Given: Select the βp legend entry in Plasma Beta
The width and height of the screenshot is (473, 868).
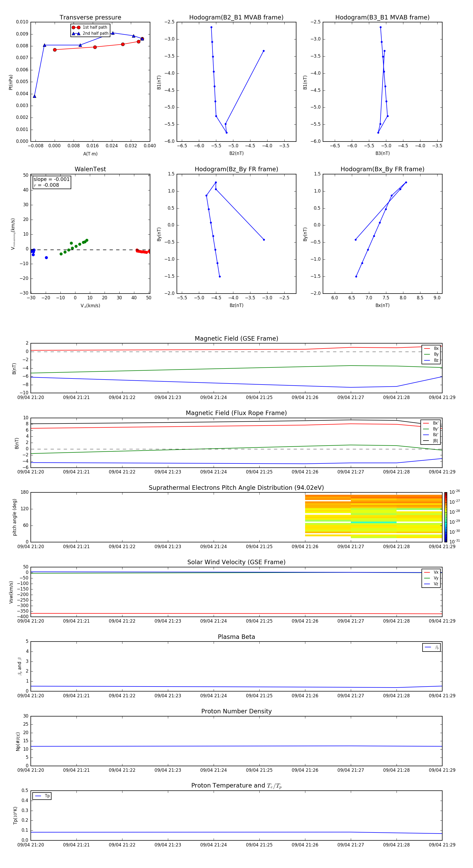Looking at the screenshot, I should [x=431, y=647].
